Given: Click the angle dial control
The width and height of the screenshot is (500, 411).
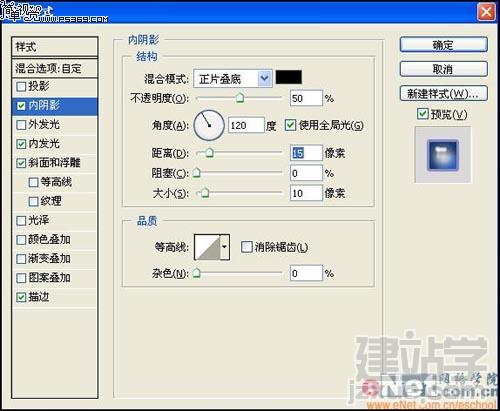Looking at the screenshot, I should tap(209, 125).
